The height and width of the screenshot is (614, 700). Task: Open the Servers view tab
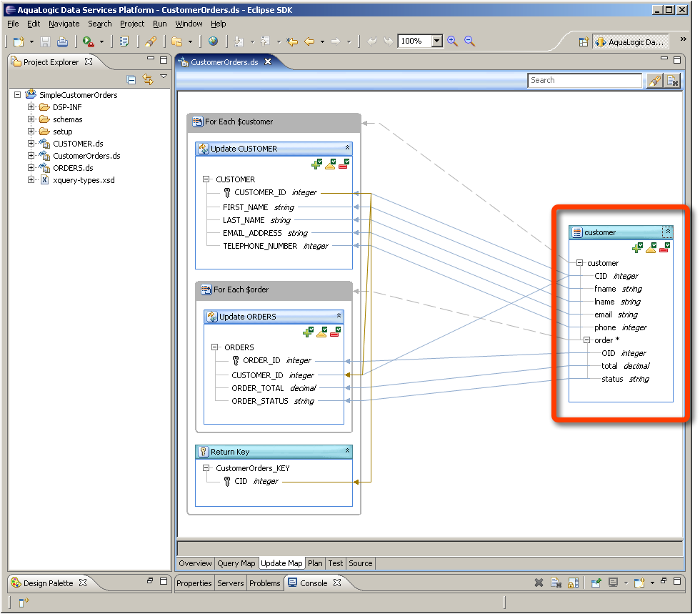pyautogui.click(x=230, y=583)
